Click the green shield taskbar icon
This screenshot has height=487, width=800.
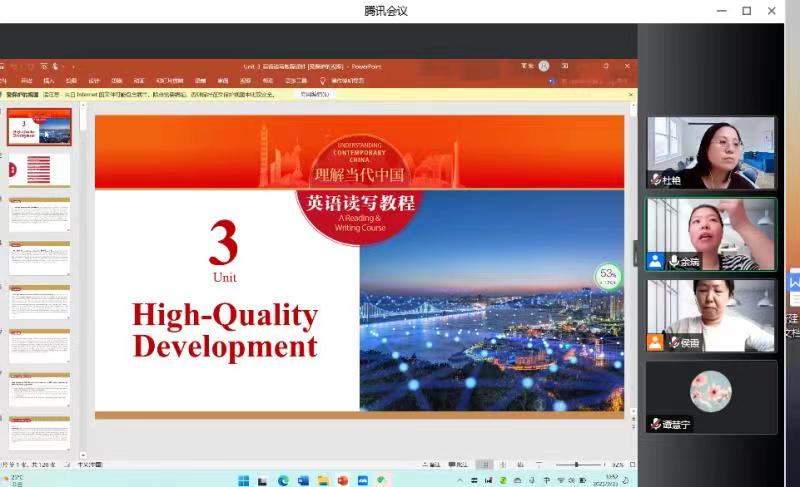point(382,480)
